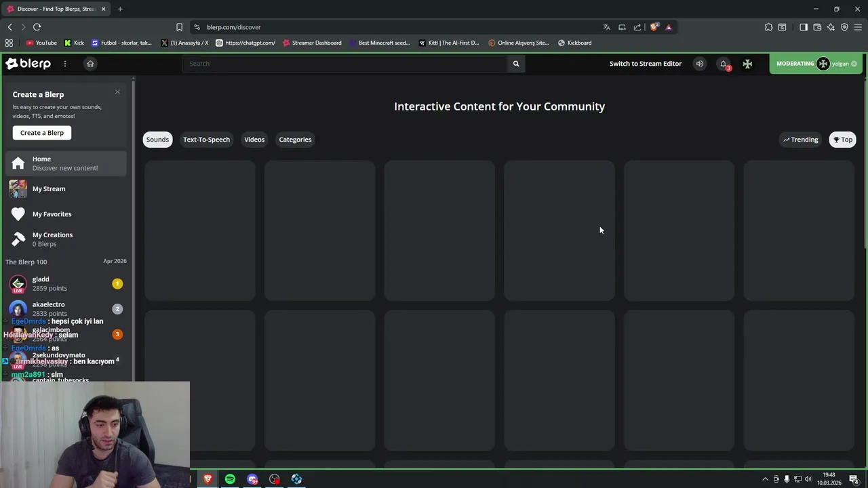The width and height of the screenshot is (868, 488).
Task: Open Brave VPN shield icon
Action: click(844, 27)
